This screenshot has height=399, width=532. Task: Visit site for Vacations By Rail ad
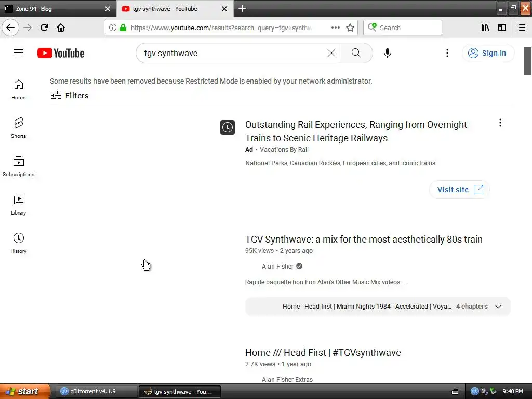(x=460, y=189)
